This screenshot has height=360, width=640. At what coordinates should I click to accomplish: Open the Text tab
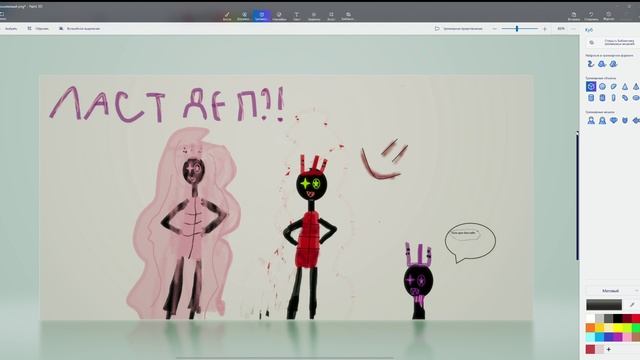click(x=297, y=16)
